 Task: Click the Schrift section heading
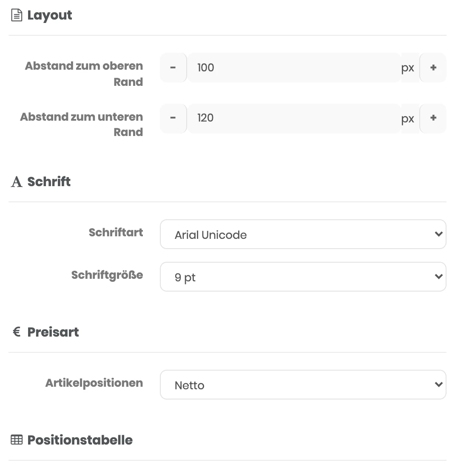point(49,182)
